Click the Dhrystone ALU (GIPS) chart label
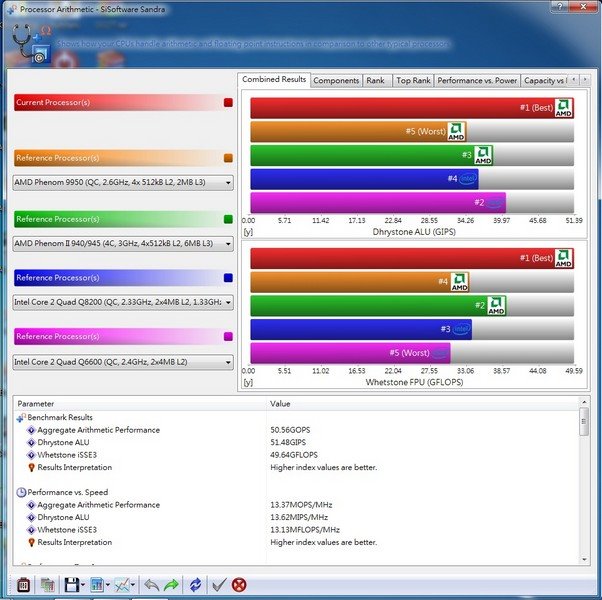Viewport: 602px width, 600px height. click(414, 232)
